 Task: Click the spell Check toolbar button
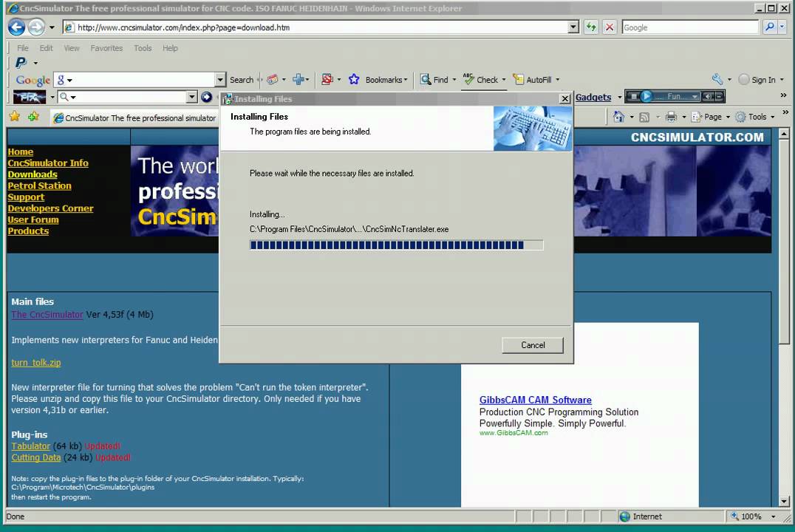pyautogui.click(x=481, y=80)
